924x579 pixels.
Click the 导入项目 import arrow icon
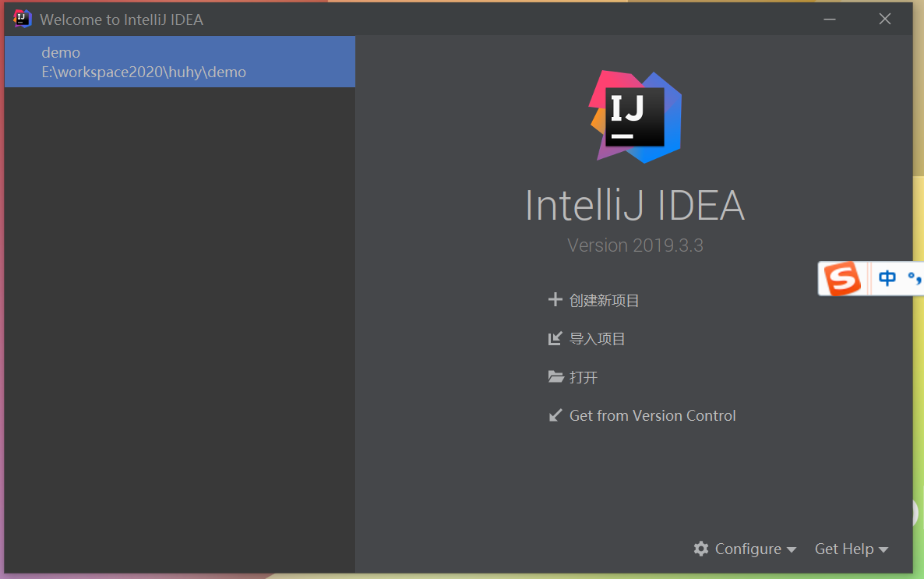(555, 338)
